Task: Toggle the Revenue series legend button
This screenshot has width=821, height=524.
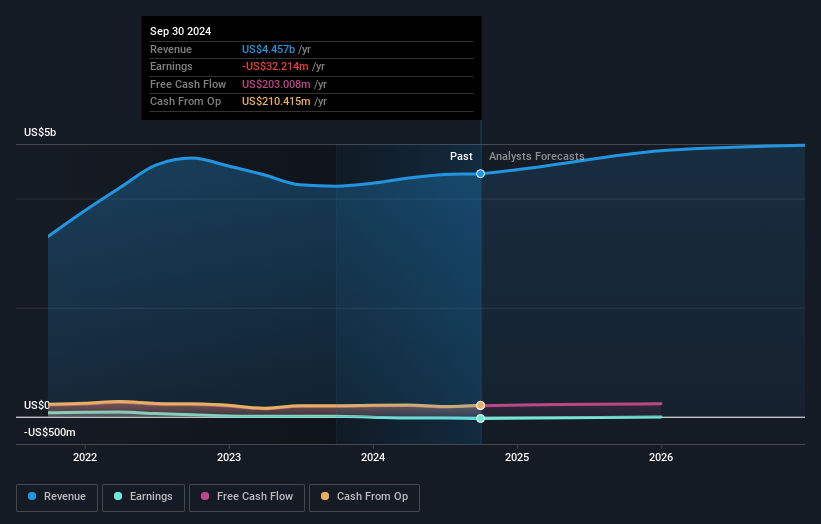Action: click(x=57, y=497)
